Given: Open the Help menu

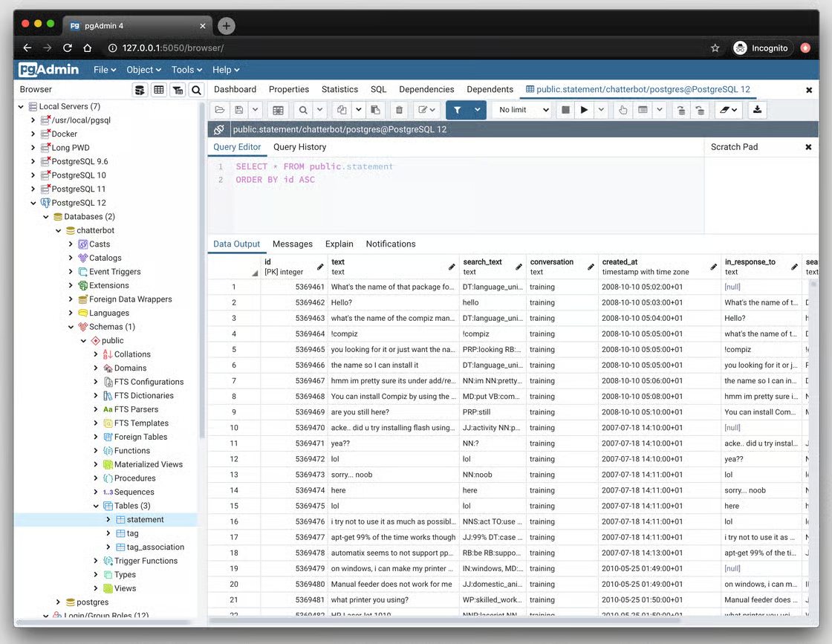Looking at the screenshot, I should (x=226, y=70).
